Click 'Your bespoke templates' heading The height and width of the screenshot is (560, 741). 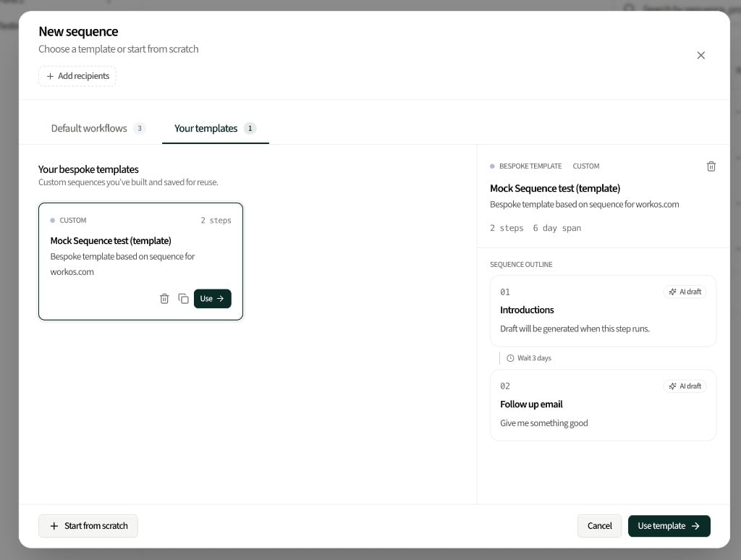pos(88,169)
